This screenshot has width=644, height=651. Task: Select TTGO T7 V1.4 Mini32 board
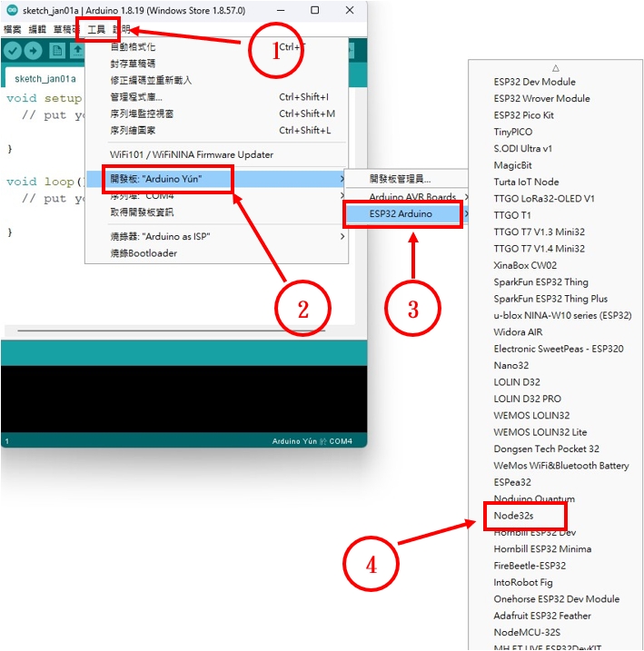click(x=556, y=248)
